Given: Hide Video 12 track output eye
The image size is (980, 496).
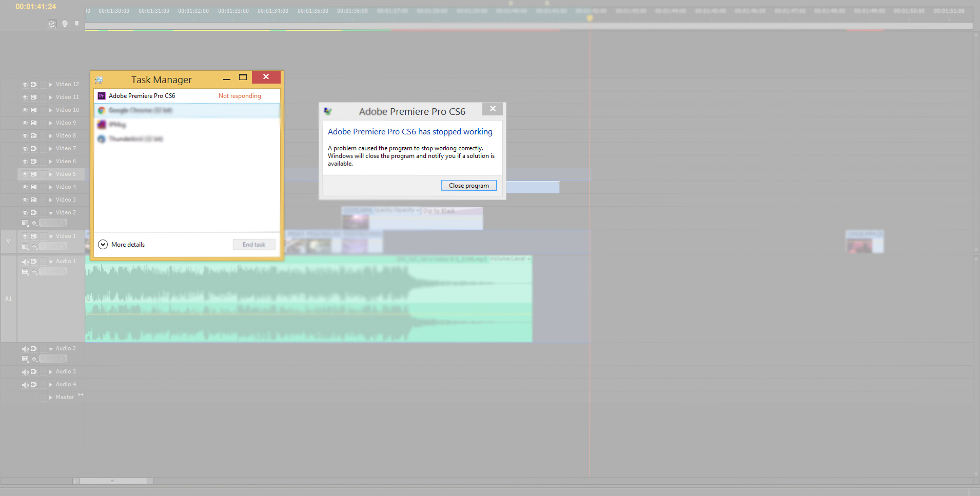Looking at the screenshot, I should 25,84.
